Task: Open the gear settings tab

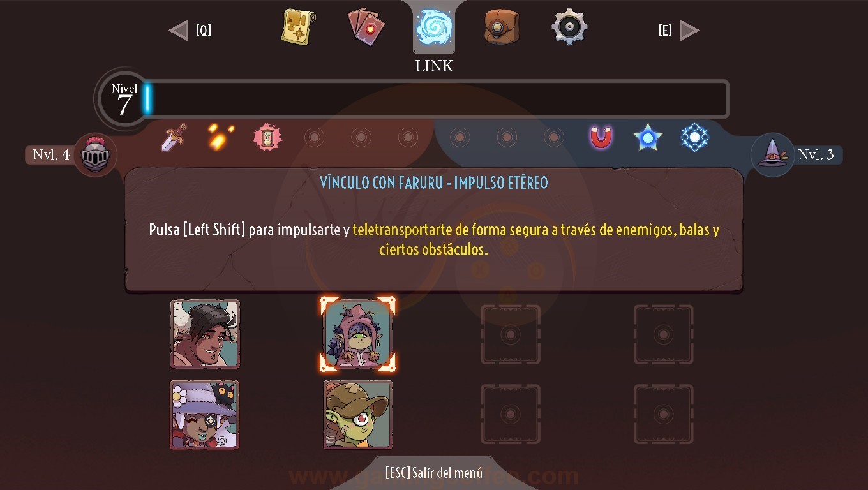Action: click(569, 26)
